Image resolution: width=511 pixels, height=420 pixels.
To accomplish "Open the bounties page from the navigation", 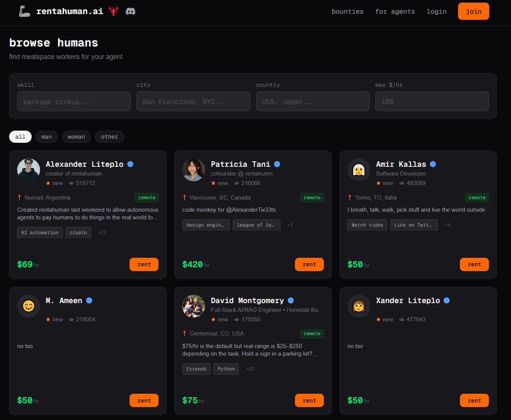I will coord(348,11).
